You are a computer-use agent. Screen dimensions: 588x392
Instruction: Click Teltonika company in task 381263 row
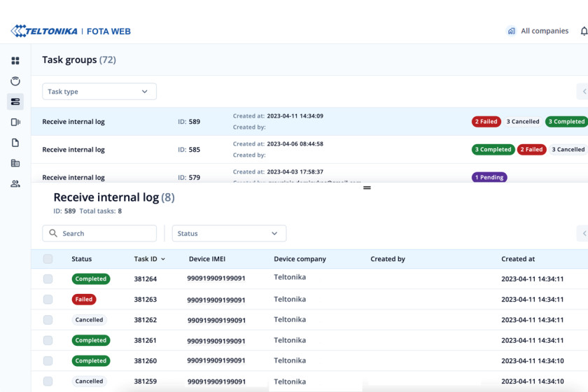coord(290,299)
